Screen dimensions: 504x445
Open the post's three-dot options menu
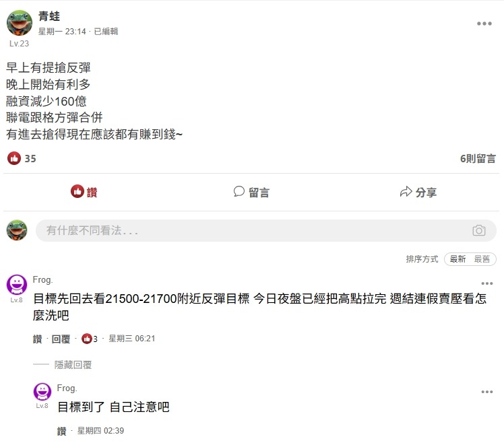click(x=484, y=24)
